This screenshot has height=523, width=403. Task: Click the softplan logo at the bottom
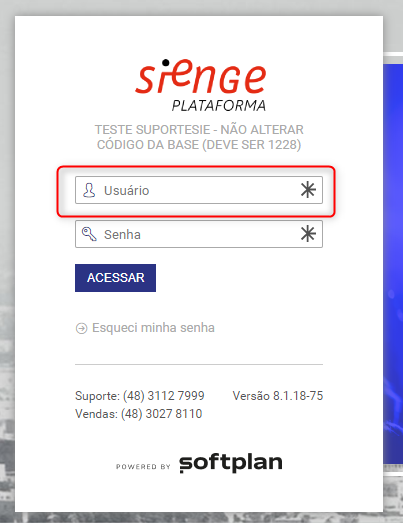pos(231,463)
